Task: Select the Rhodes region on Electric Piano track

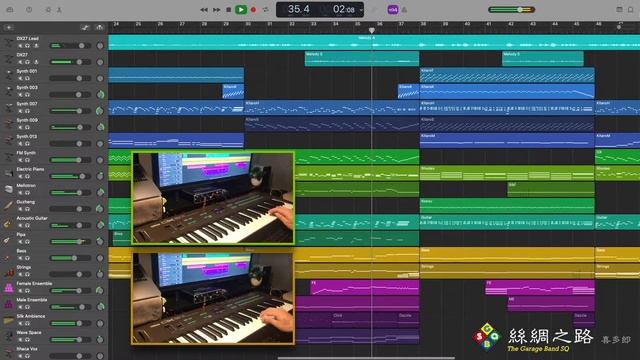Action: (507, 173)
